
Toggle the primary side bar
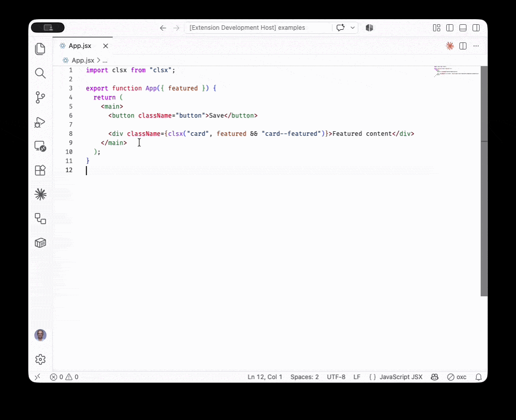pyautogui.click(x=450, y=28)
